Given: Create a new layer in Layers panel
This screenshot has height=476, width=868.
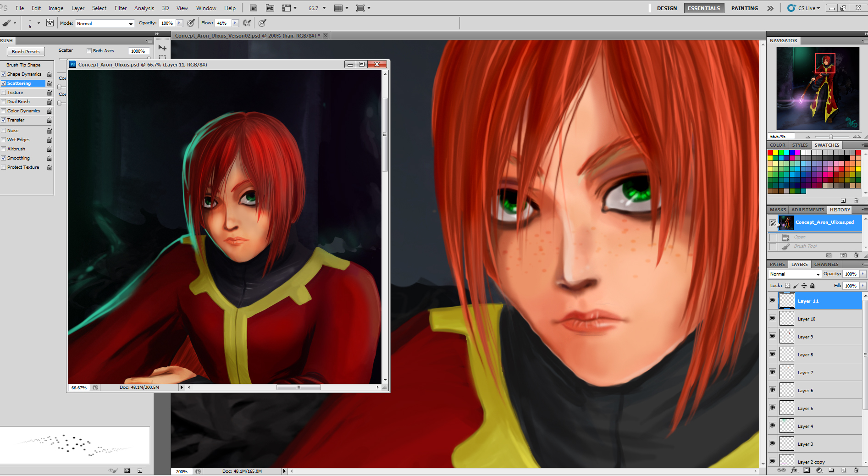Looking at the screenshot, I should (x=844, y=470).
